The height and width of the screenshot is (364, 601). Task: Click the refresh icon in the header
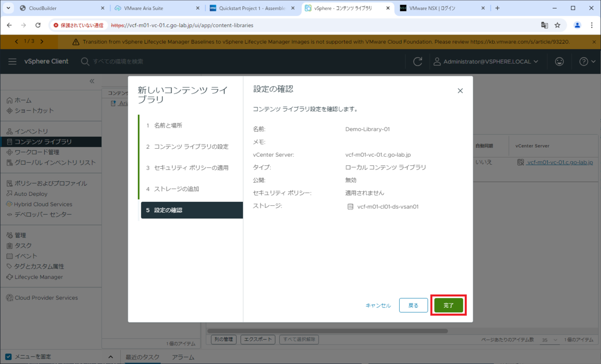pos(417,62)
